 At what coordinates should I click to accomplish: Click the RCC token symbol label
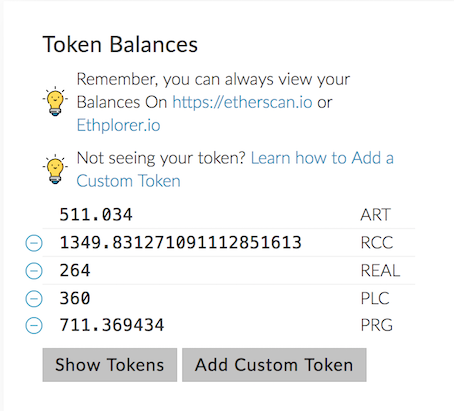[x=377, y=243]
